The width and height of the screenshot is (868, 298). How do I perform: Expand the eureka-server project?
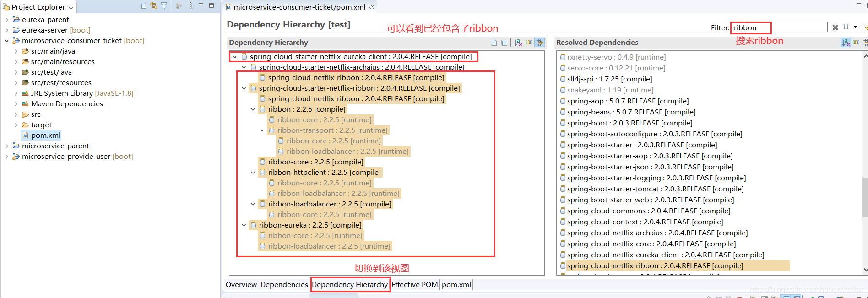[7, 30]
